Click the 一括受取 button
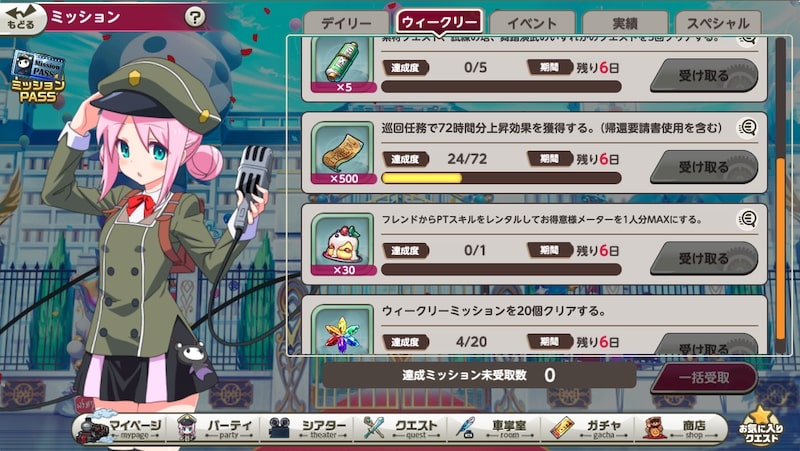 pyautogui.click(x=704, y=378)
